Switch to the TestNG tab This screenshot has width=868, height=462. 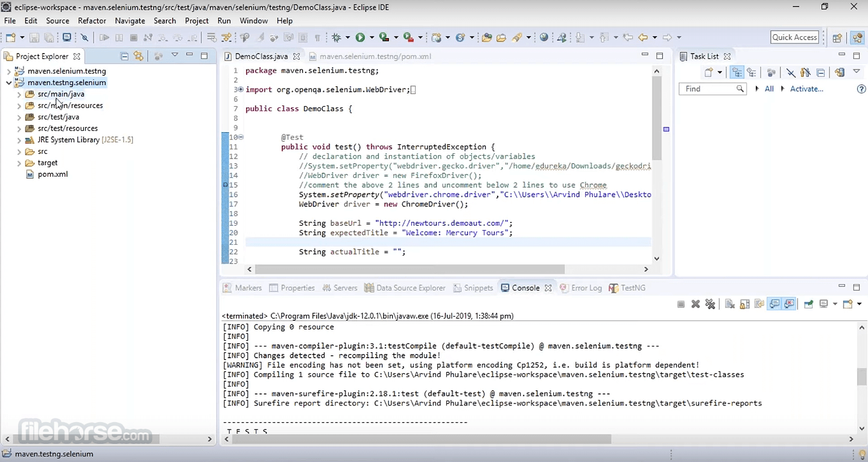coord(627,288)
